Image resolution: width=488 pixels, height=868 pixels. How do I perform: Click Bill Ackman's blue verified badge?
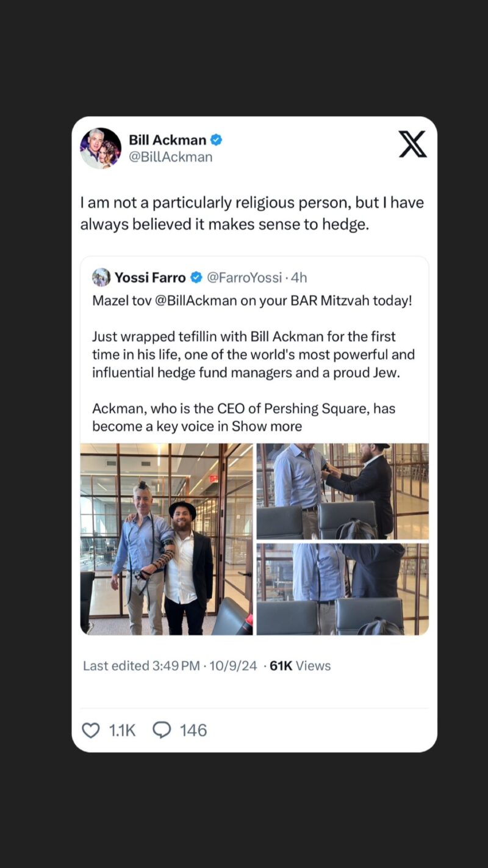tap(216, 140)
